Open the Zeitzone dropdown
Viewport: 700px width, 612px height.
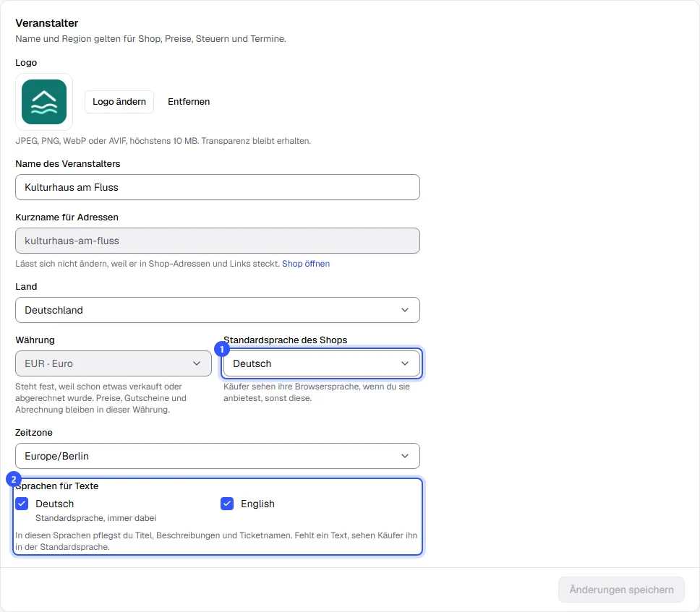click(218, 456)
